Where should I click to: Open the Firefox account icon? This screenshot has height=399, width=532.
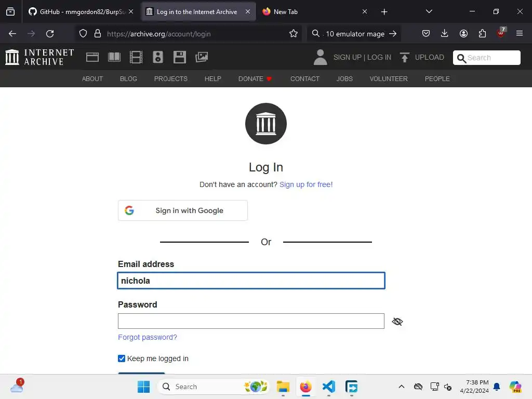[463, 34]
